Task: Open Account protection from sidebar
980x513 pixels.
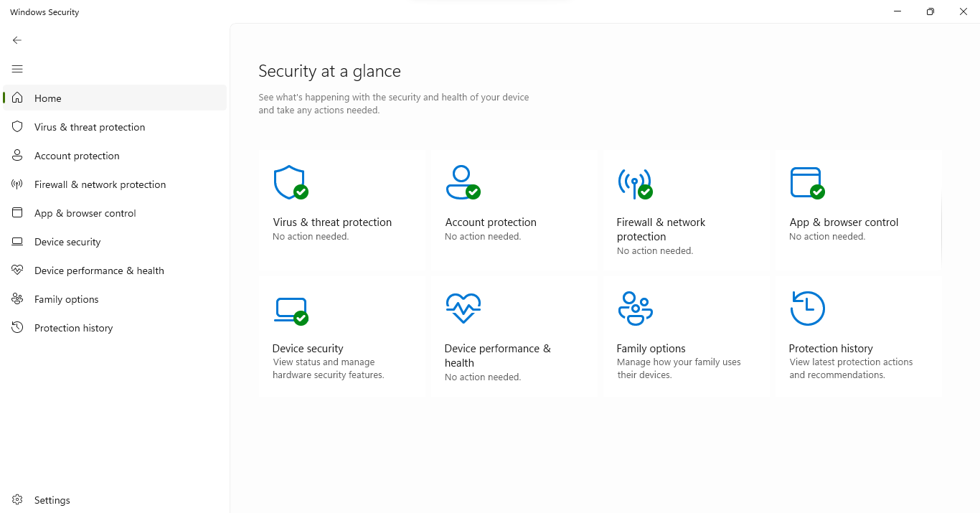Action: 77,156
